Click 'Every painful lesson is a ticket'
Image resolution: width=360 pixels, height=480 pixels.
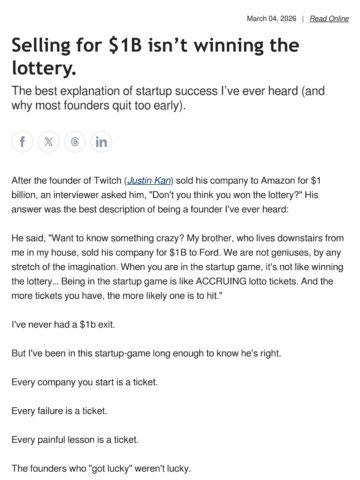[75, 440]
